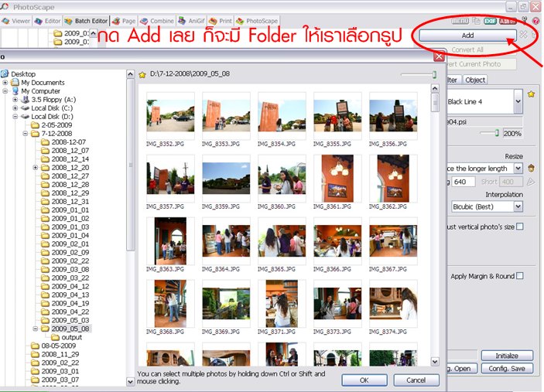Click the thumbnail pane scroll-down arrow
Screen dimensions: 544x392
coord(435,362)
